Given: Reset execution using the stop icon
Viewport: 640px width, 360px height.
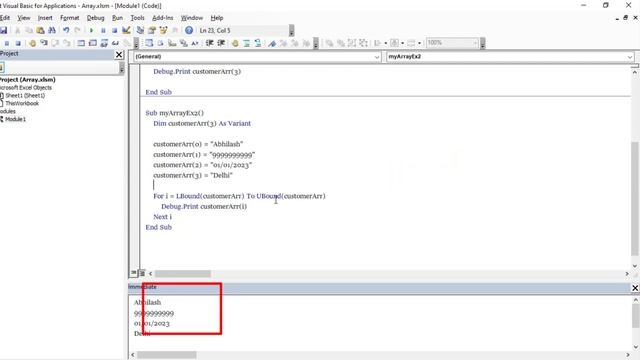Looking at the screenshot, I should coord(114,31).
